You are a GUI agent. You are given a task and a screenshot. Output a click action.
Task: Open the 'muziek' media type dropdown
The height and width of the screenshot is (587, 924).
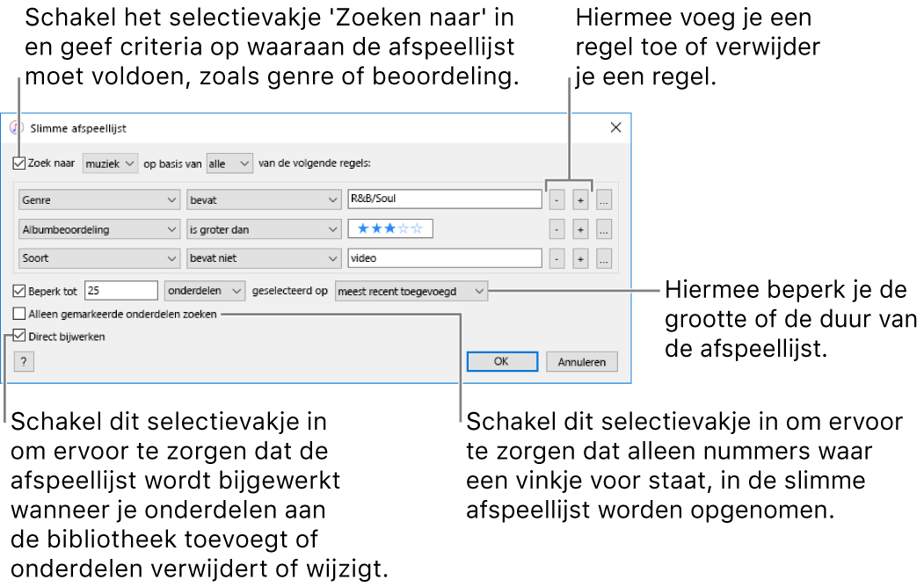[x=110, y=163]
